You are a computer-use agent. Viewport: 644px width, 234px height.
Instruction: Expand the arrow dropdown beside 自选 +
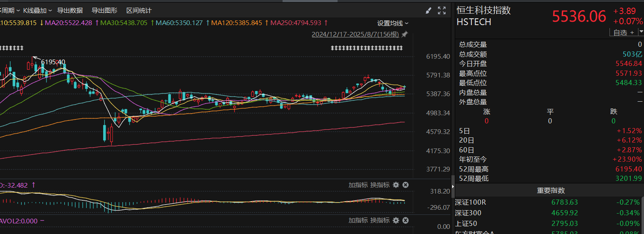[641, 32]
